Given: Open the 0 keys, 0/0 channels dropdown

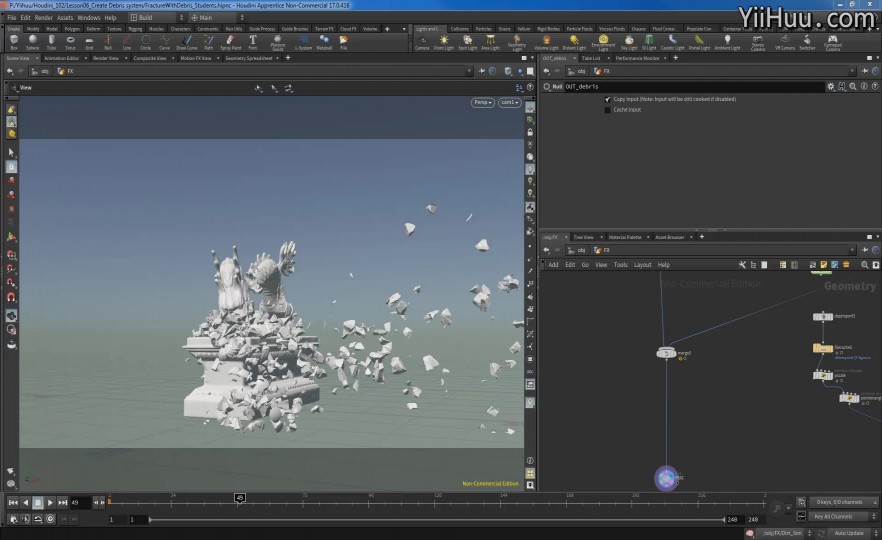Looking at the screenshot, I should (844, 502).
